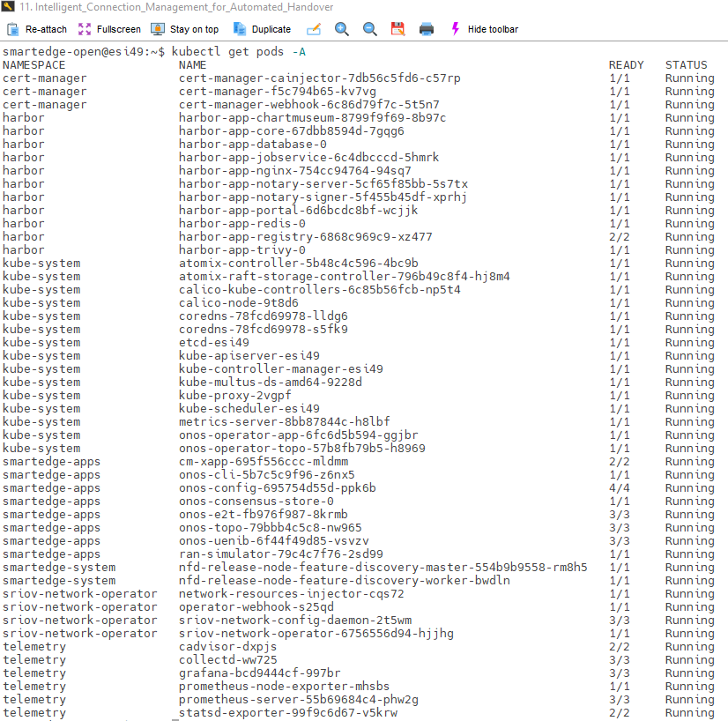Screen dimensions: 728x721
Task: Click kube-multus-ds-amd64-9228d pod name
Action: [x=271, y=383]
